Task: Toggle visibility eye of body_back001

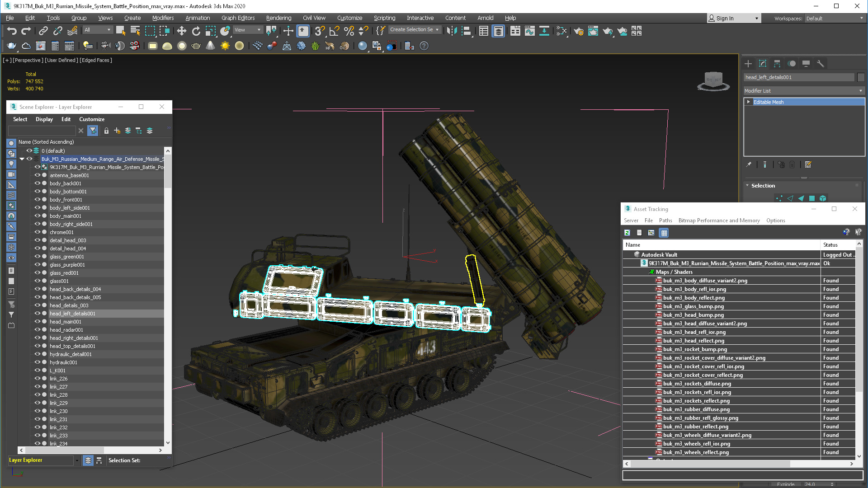Action: pyautogui.click(x=38, y=183)
